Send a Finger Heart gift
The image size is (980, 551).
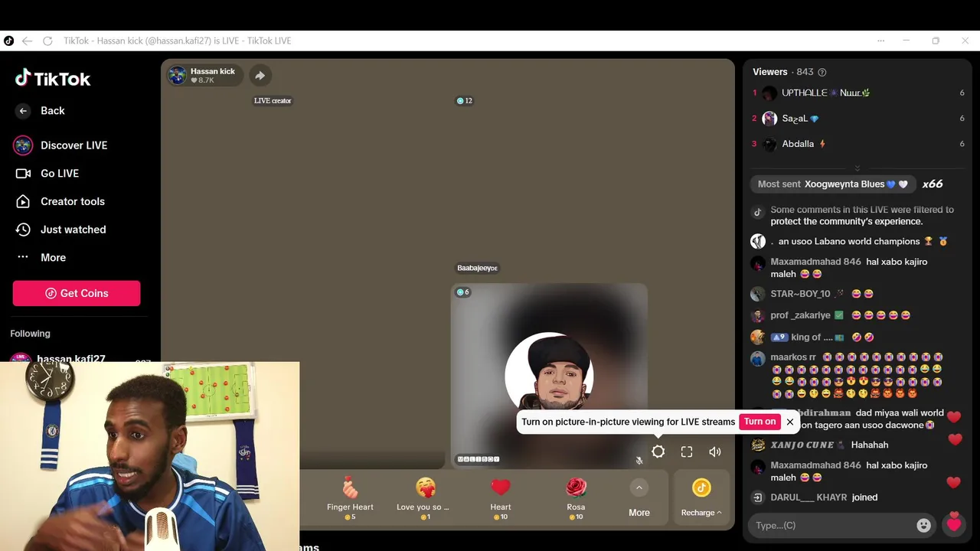[350, 498]
